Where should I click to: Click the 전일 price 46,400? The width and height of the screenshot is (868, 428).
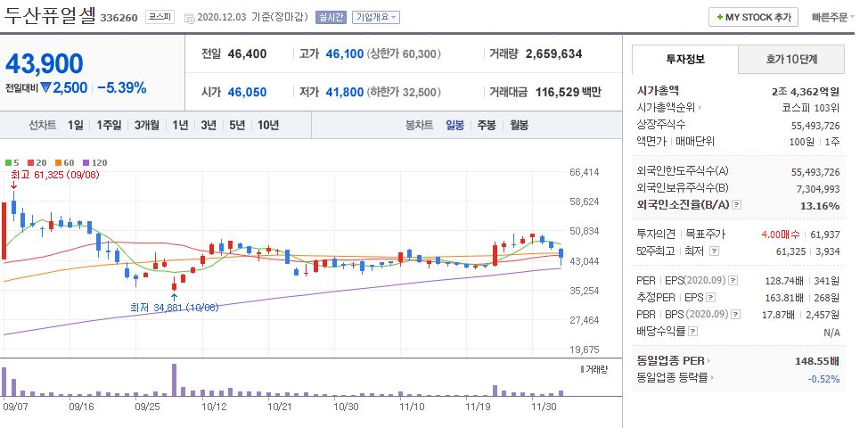[247, 54]
